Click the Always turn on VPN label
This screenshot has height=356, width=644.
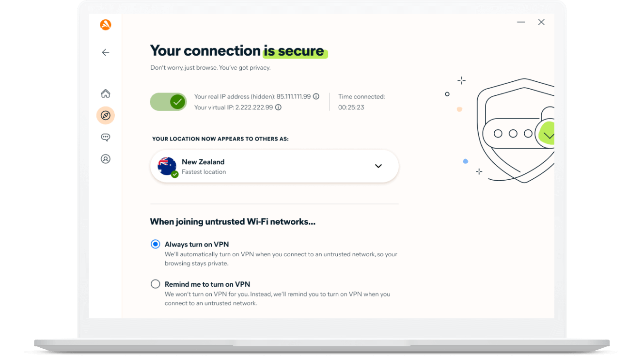(x=197, y=244)
